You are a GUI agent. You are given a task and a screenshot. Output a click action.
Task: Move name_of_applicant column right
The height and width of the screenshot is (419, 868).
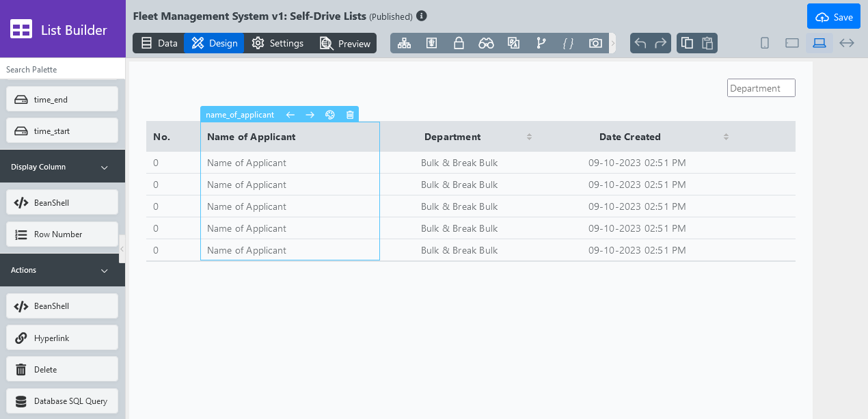pos(310,115)
